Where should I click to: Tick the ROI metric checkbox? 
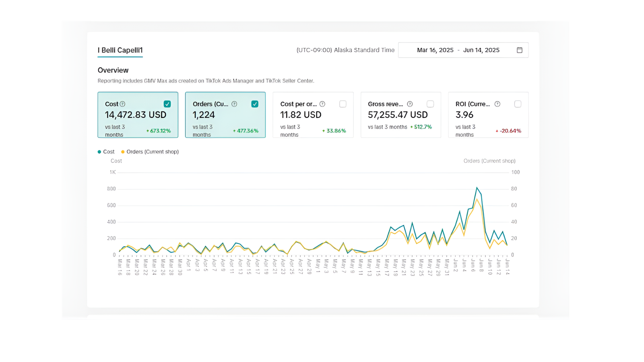tap(518, 104)
